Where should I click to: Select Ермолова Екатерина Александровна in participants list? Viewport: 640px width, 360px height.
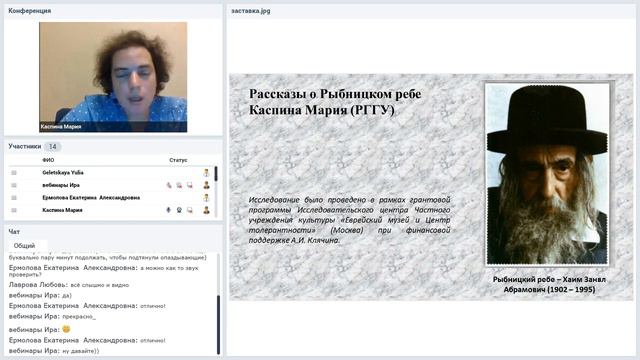coord(91,198)
